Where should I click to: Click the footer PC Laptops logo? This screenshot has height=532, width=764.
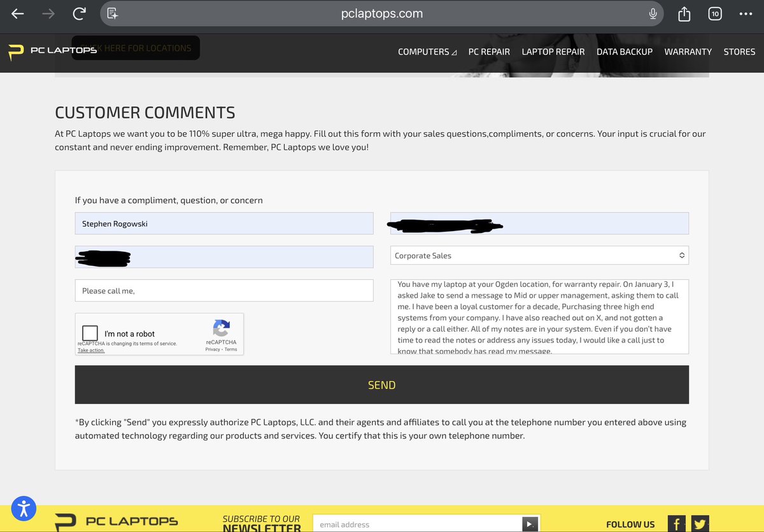pyautogui.click(x=116, y=521)
